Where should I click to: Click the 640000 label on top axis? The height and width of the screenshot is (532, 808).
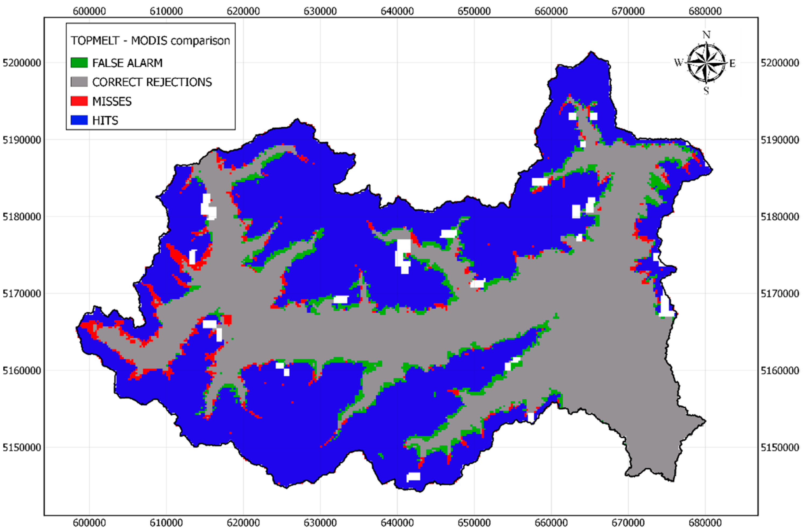coord(397,11)
